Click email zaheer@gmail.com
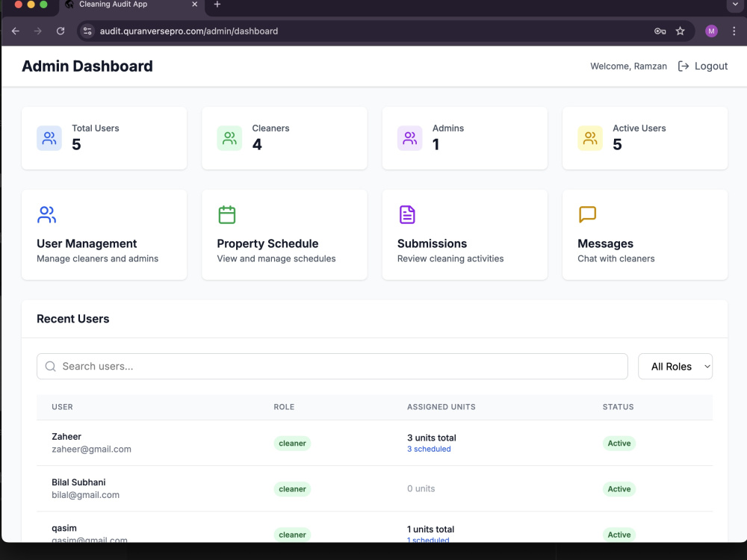 click(x=91, y=449)
